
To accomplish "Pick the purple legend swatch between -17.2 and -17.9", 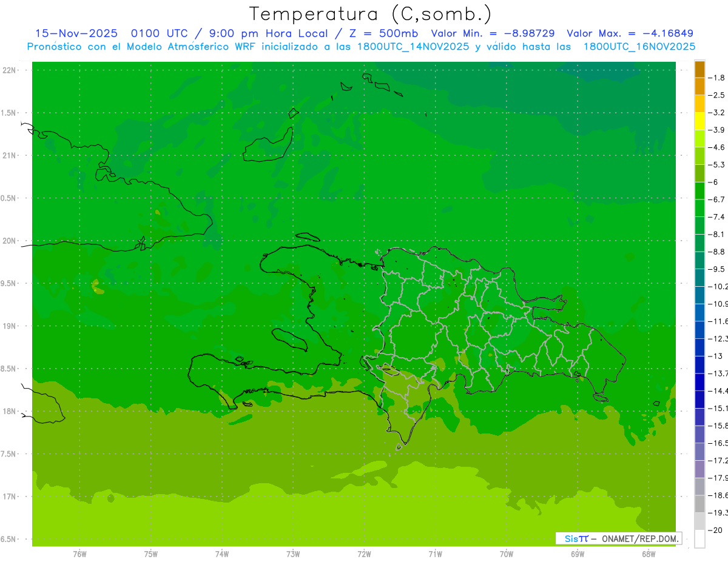I will pos(699,469).
